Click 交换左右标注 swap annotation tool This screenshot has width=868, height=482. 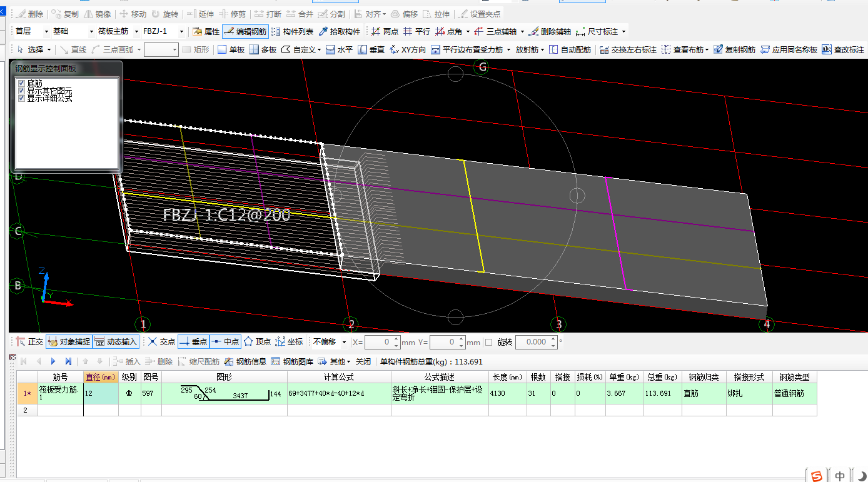628,49
